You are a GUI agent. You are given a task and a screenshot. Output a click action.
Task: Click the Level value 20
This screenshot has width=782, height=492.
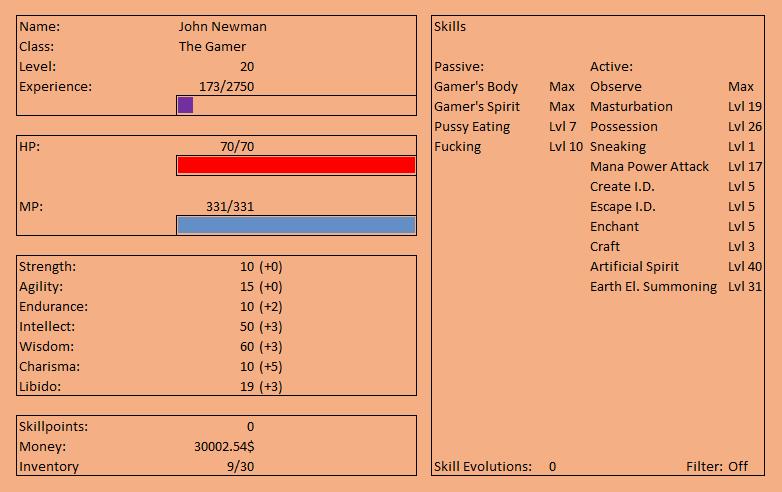tap(247, 66)
